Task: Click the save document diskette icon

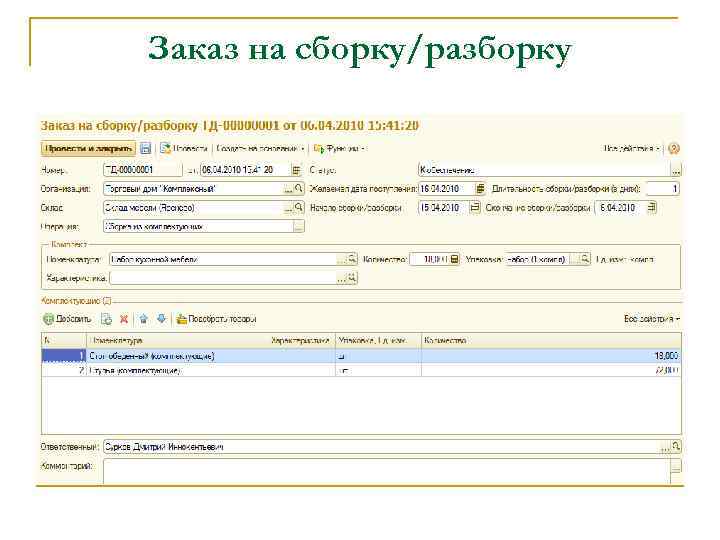Action: pyautogui.click(x=146, y=149)
